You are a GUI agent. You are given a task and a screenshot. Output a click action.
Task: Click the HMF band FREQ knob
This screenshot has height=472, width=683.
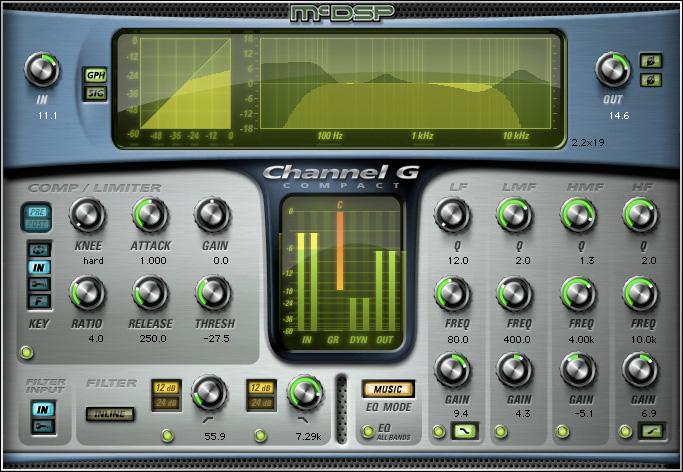click(578, 293)
